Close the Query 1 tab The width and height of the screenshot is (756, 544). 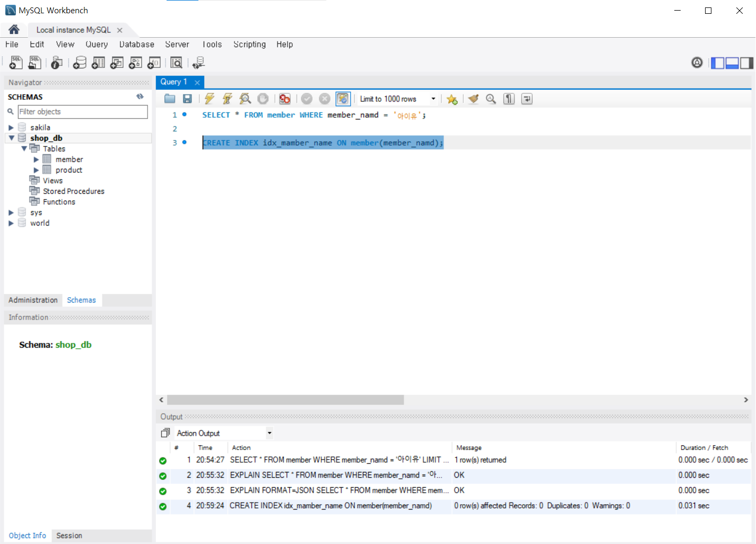[197, 82]
